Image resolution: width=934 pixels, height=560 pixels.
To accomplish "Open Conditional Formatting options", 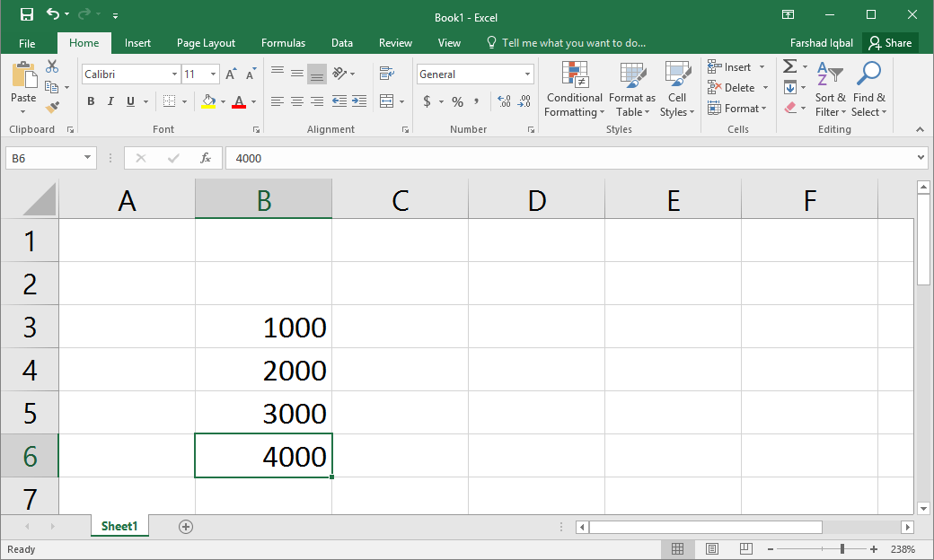I will [x=574, y=89].
